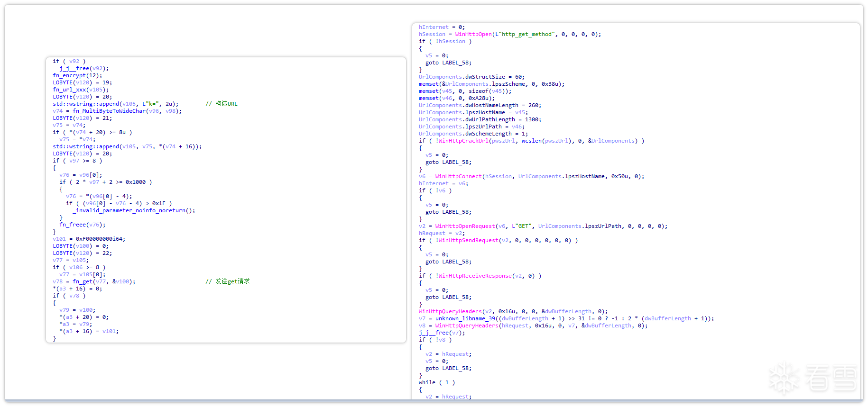The width and height of the screenshot is (868, 407).
Task: Click the dwSchemeLength = 1; line
Action: point(473,134)
